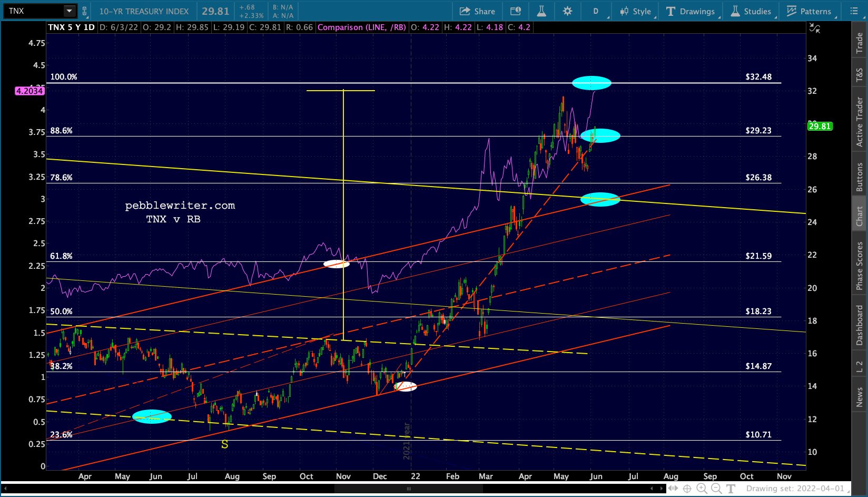Open the D timeframe selector
This screenshot has width=868, height=497.
[x=596, y=11]
